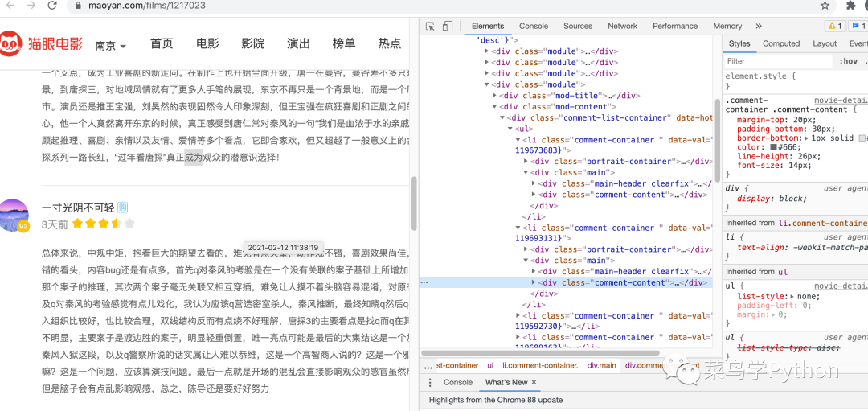The width and height of the screenshot is (868, 411).
Task: Bookmark this page with the star icon
Action: [825, 6]
